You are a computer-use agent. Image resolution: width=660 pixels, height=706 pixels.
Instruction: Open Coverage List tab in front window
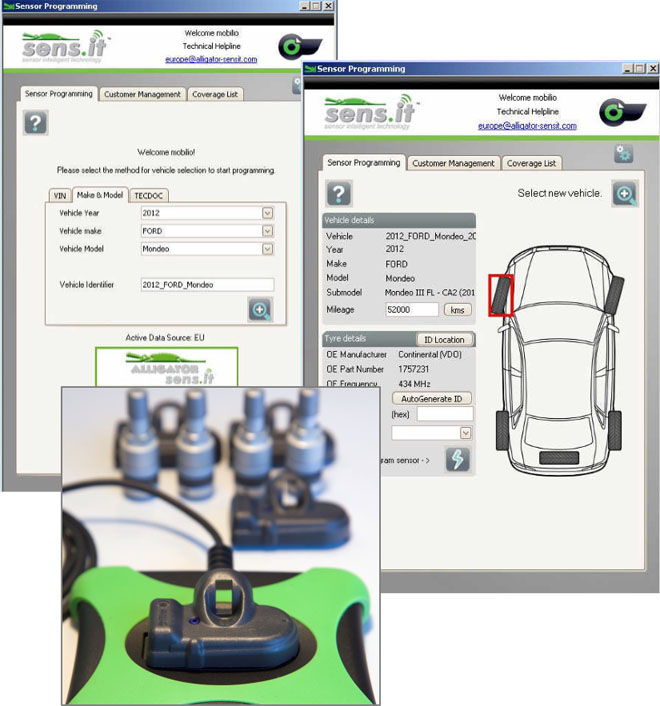(531, 163)
